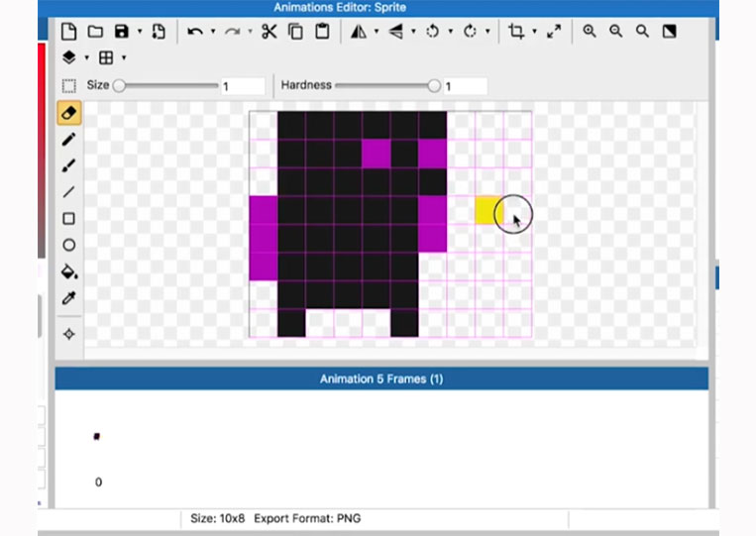
Task: Open an image from folder icon
Action: pos(95,32)
